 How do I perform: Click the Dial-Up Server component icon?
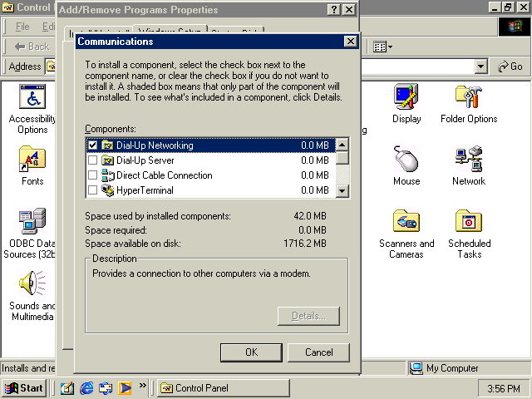click(x=107, y=160)
